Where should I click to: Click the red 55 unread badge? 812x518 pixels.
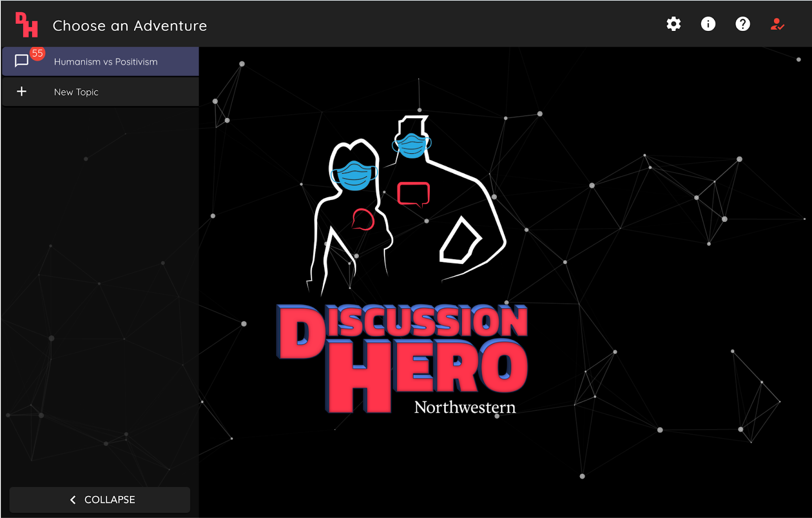pos(38,53)
